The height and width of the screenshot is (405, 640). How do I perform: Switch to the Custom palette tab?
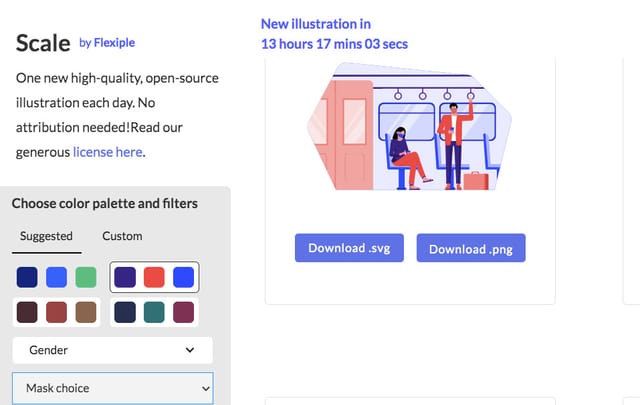122,236
